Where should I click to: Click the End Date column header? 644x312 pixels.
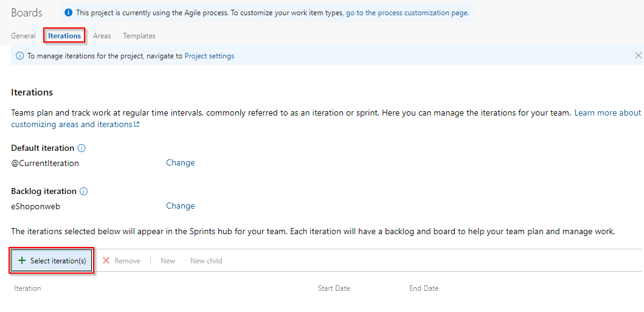pos(424,288)
